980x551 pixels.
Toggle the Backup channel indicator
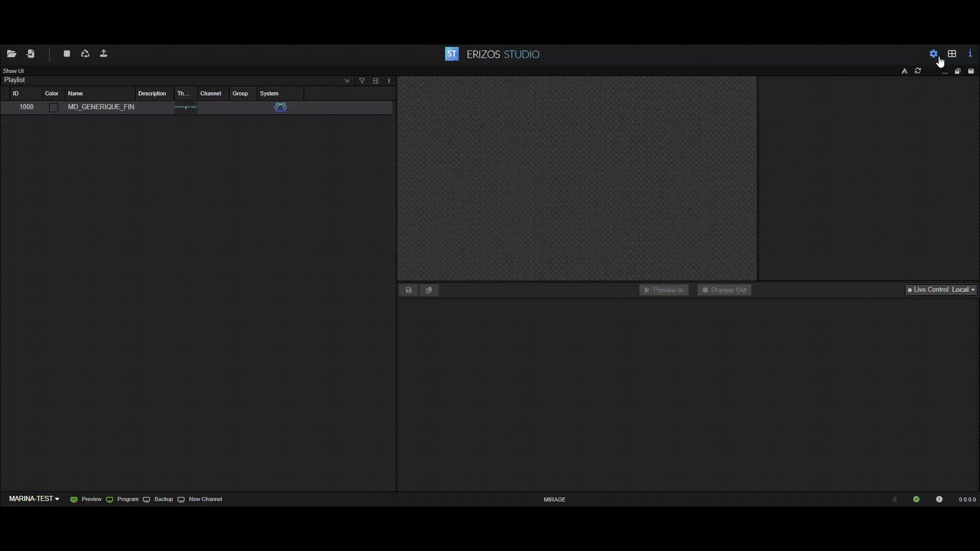(146, 499)
